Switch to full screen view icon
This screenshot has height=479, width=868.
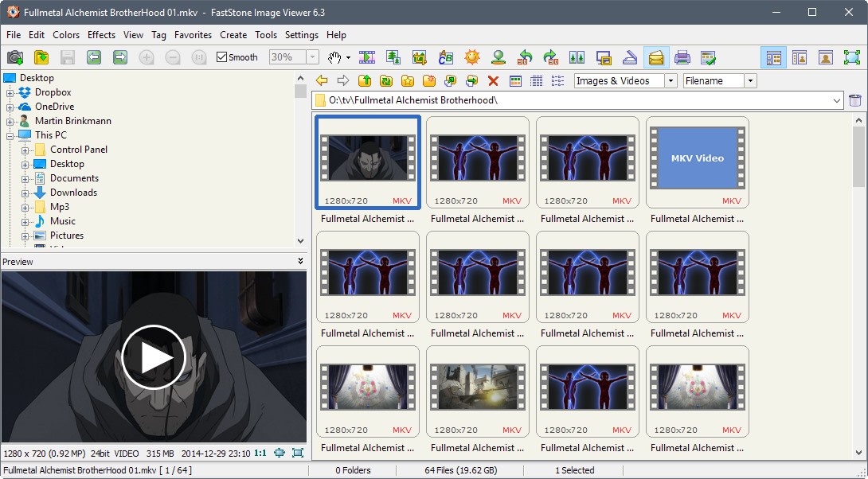[x=852, y=57]
